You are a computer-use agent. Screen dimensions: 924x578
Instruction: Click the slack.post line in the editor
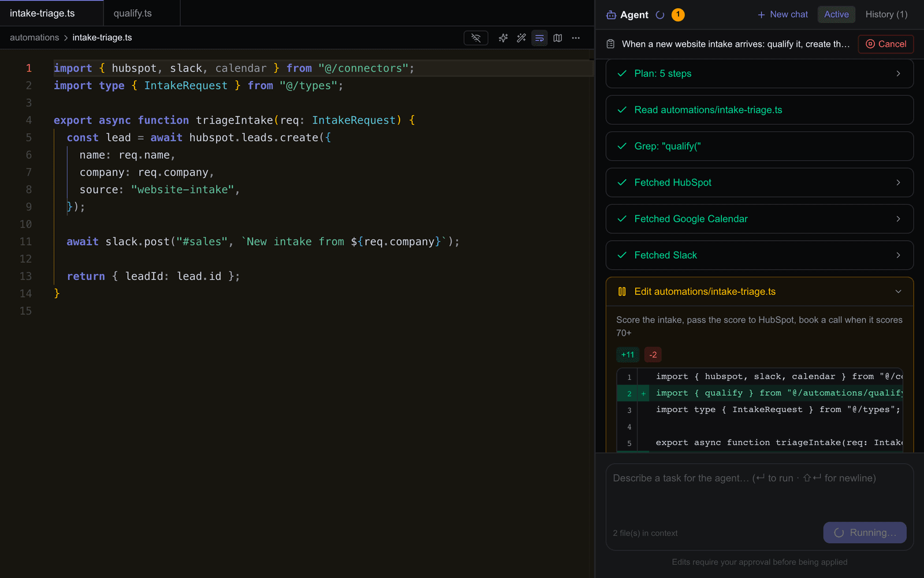pos(263,242)
